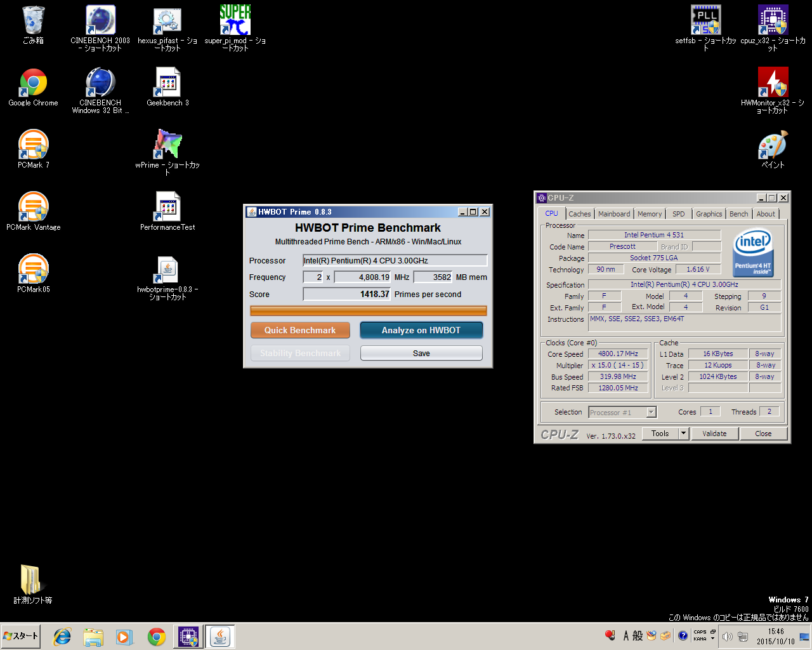The height and width of the screenshot is (650, 812).
Task: Expand the Tools dropdown arrow
Action: [683, 434]
